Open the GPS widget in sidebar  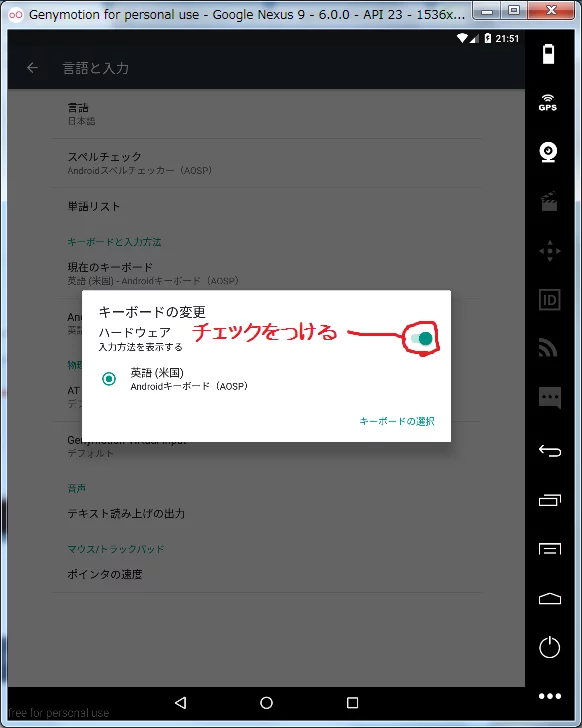pos(548,102)
